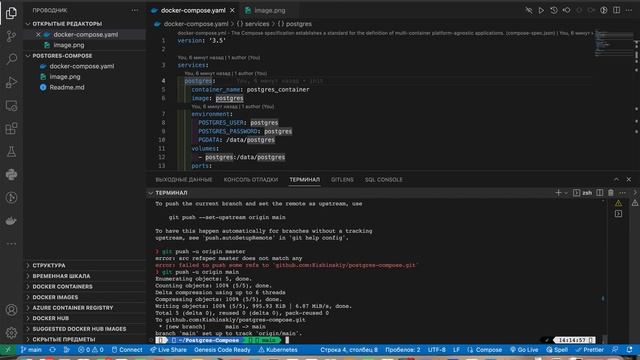Run the file with the play icon
640x360 pixels.
pyautogui.click(x=541, y=10)
